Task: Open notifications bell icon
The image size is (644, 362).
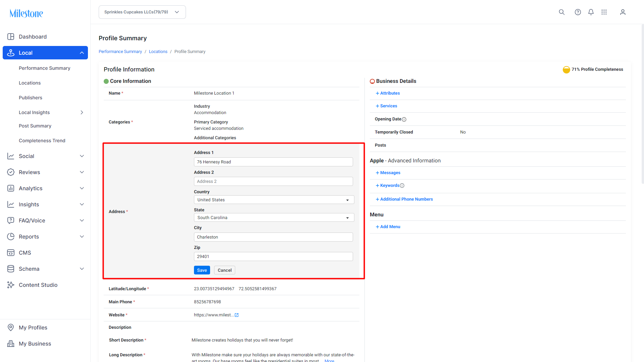Action: pos(591,12)
